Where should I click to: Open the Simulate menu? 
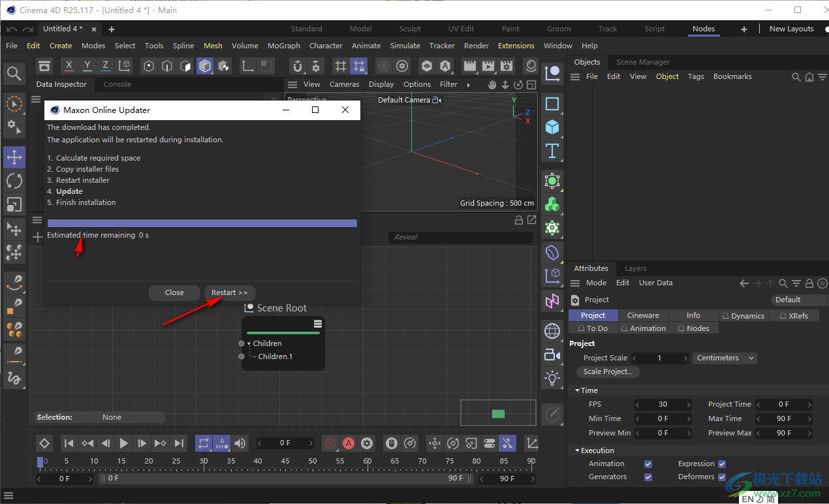coord(405,46)
